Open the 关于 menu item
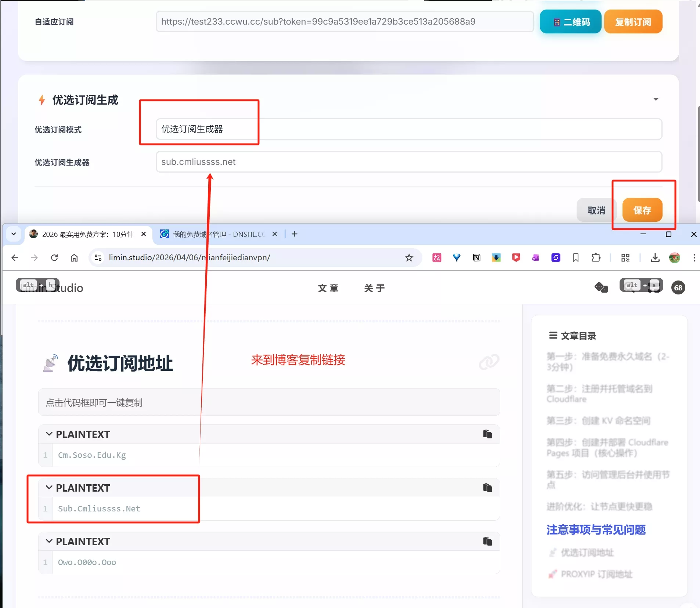 [x=374, y=288]
